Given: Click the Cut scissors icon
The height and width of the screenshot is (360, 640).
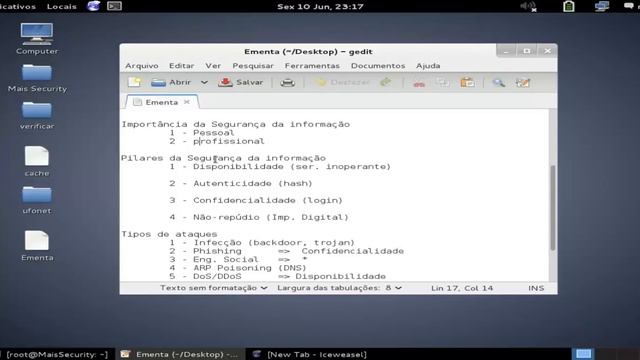Looking at the screenshot, I should [419, 83].
